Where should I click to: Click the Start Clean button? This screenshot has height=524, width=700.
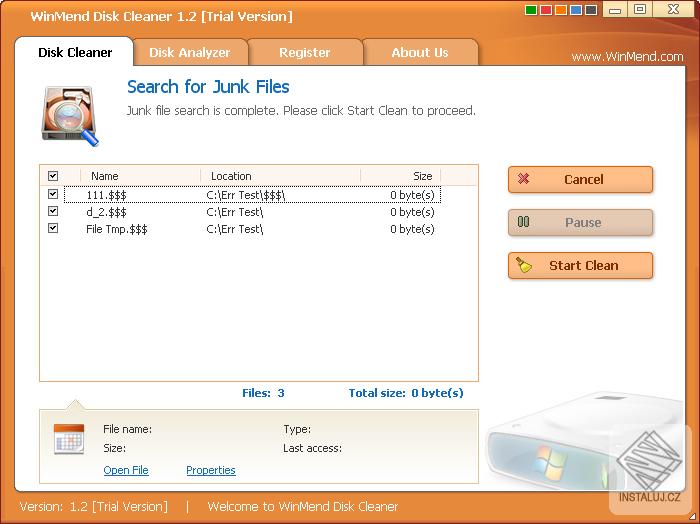[580, 266]
